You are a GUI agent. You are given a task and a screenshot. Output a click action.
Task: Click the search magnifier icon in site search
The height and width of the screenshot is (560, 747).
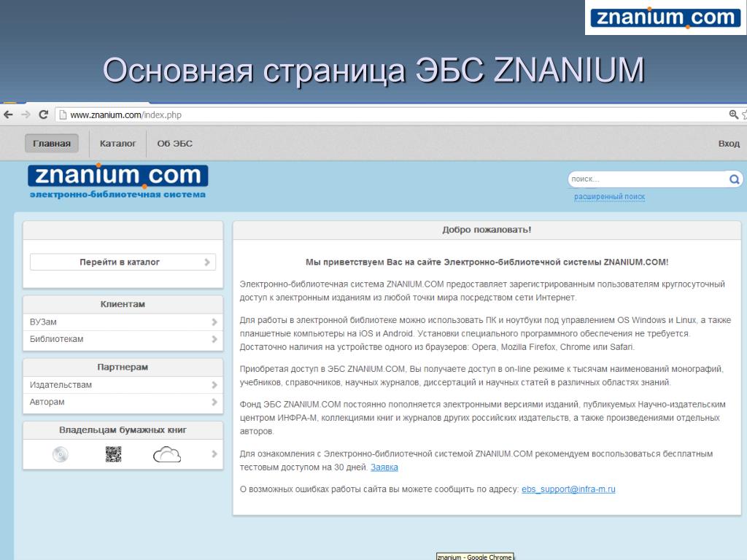pos(734,179)
